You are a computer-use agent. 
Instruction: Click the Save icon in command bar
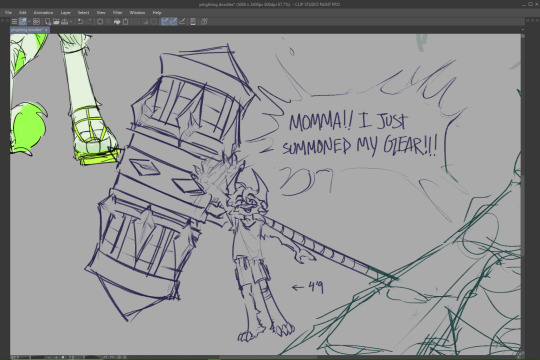(x=64, y=22)
